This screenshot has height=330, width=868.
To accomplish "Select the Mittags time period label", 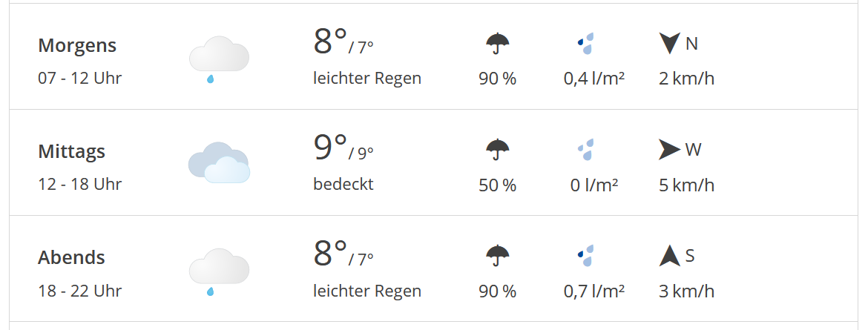I will (x=72, y=151).
